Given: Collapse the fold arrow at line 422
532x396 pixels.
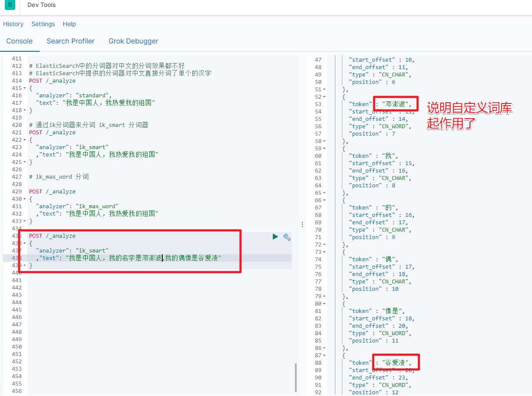Looking at the screenshot, I should (25, 140).
